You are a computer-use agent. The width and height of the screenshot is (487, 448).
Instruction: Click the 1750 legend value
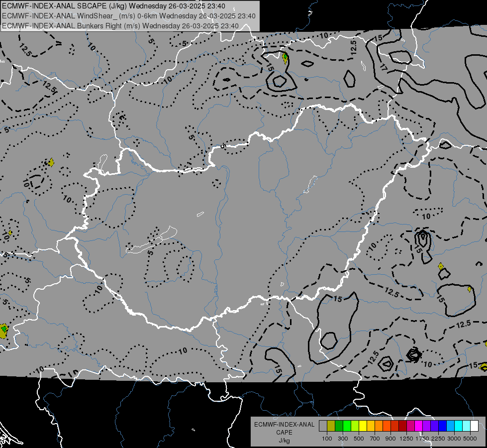422,439
